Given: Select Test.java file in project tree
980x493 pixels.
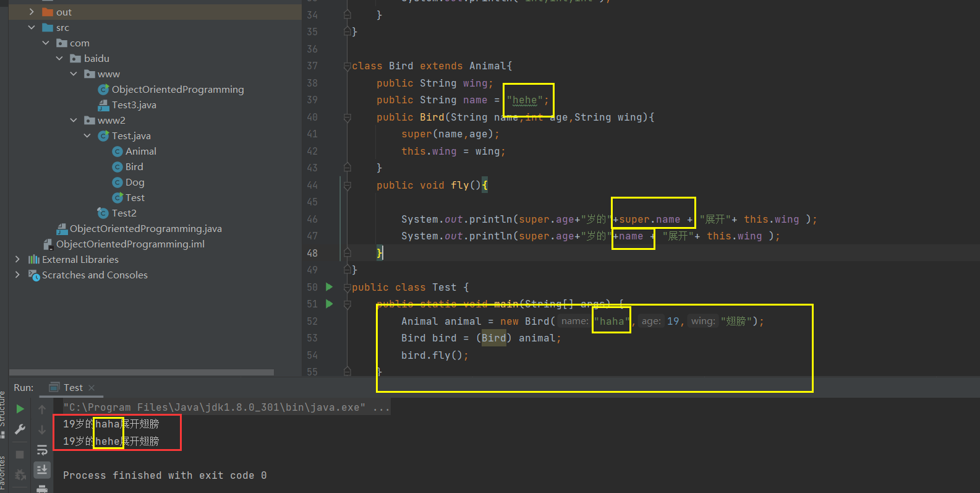Looking at the screenshot, I should pos(131,135).
